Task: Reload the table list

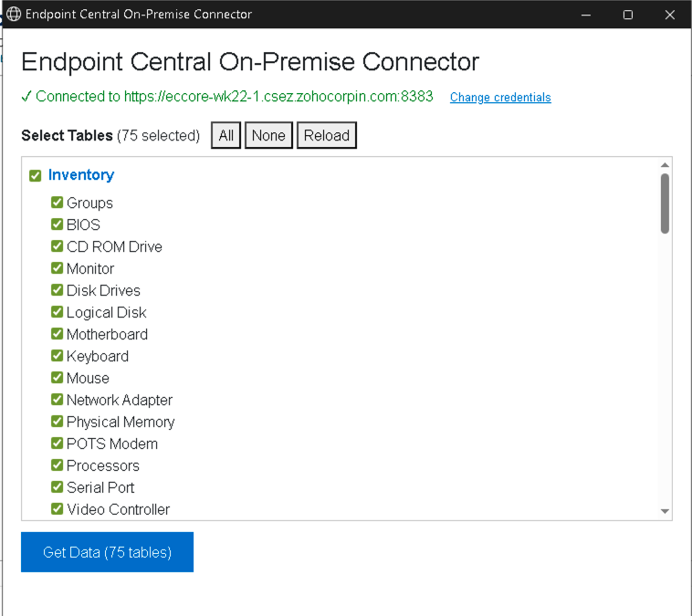Action: click(327, 135)
